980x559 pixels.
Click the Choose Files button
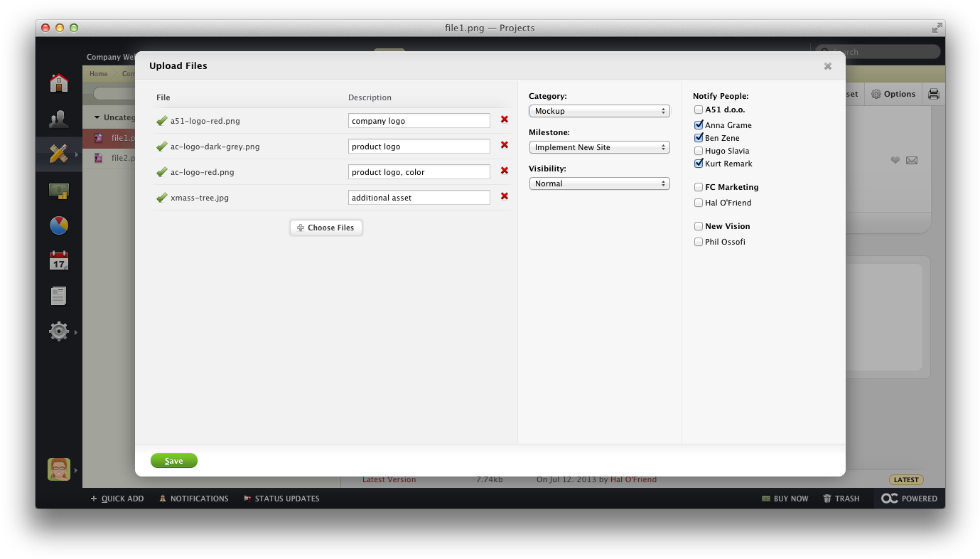coord(326,228)
